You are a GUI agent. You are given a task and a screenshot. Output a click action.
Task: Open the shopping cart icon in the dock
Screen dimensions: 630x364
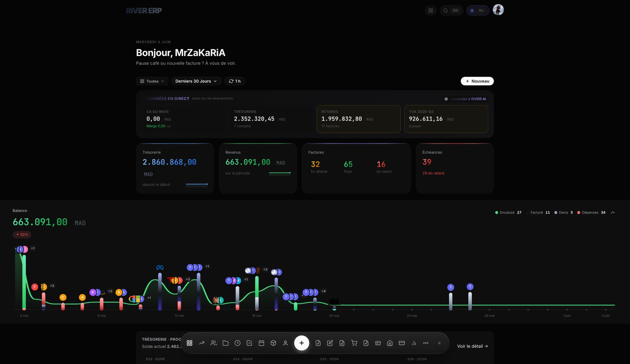pyautogui.click(x=354, y=343)
